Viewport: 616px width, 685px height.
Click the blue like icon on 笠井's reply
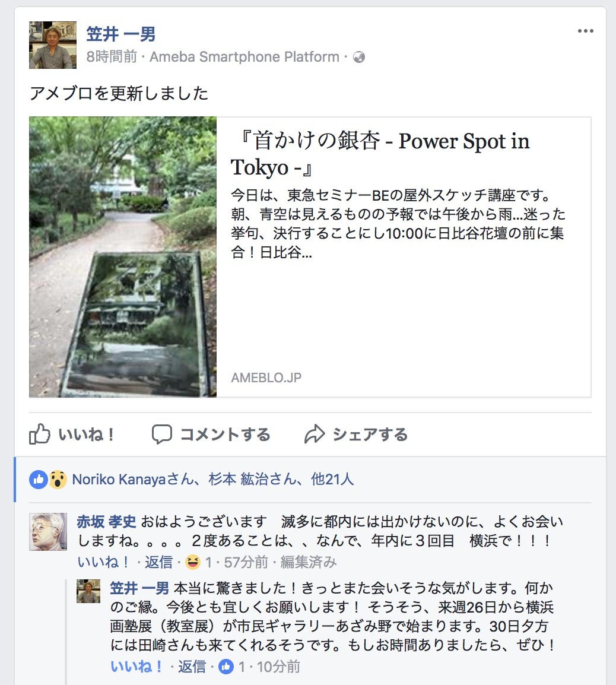point(226,667)
